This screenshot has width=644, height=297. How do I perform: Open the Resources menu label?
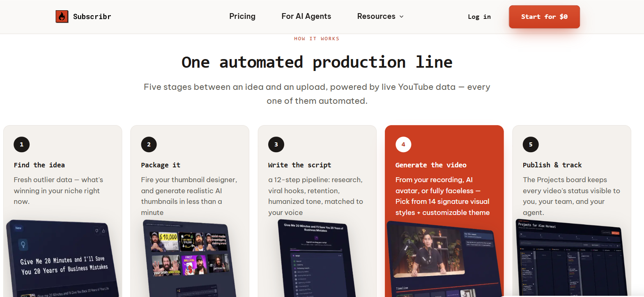376,16
